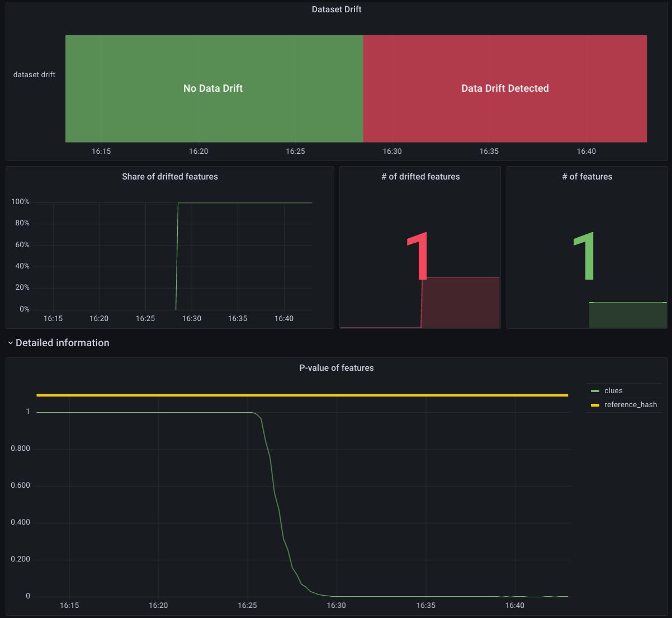
Task: Click the green clues legend swatch
Action: coord(594,390)
